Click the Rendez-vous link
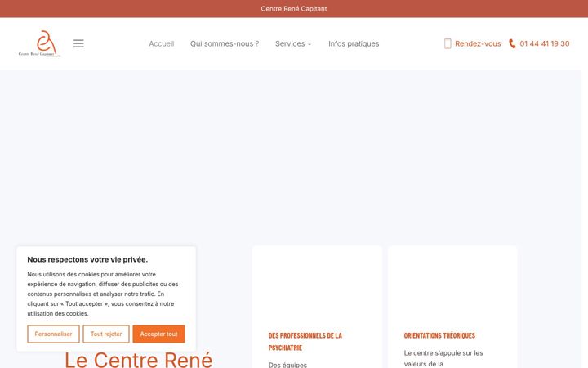This screenshot has height=368, width=588. tap(478, 43)
